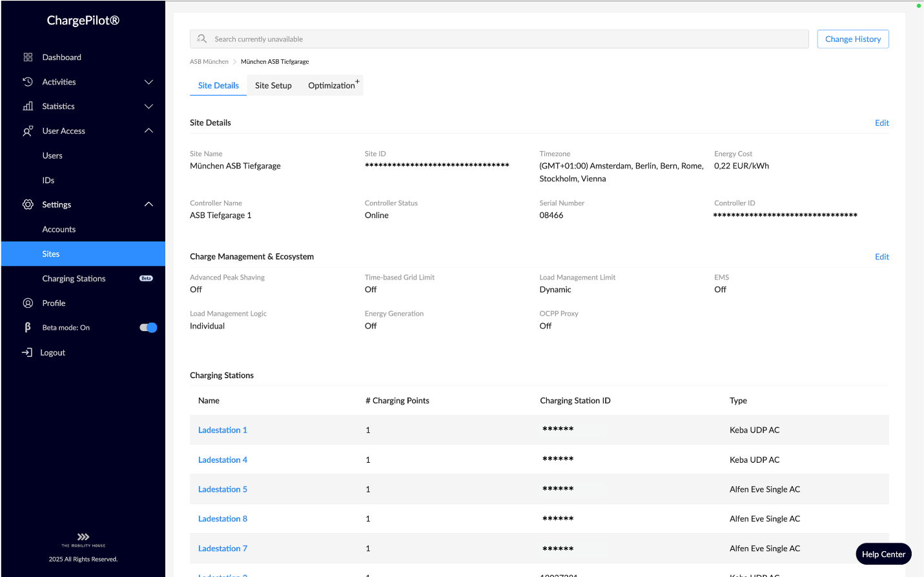The width and height of the screenshot is (924, 577).
Task: Click the München ASB Tiefgarage breadcrumb
Action: (275, 62)
